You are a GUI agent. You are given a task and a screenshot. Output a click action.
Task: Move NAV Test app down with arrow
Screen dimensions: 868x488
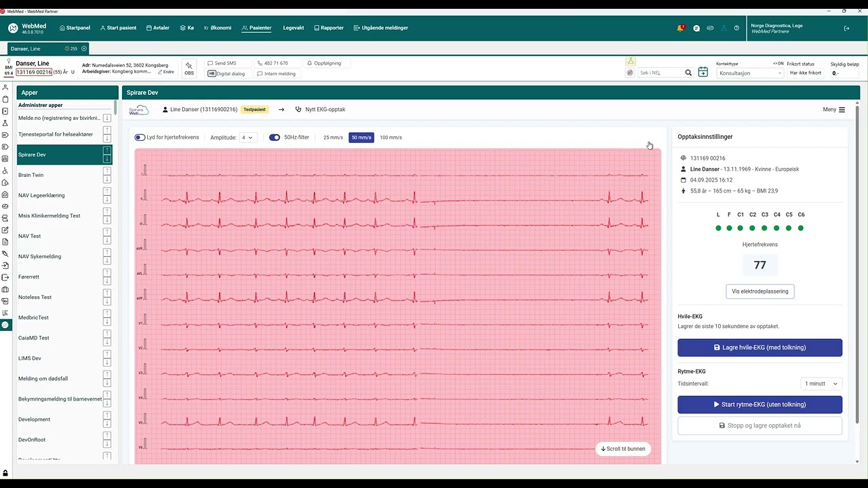click(x=106, y=240)
